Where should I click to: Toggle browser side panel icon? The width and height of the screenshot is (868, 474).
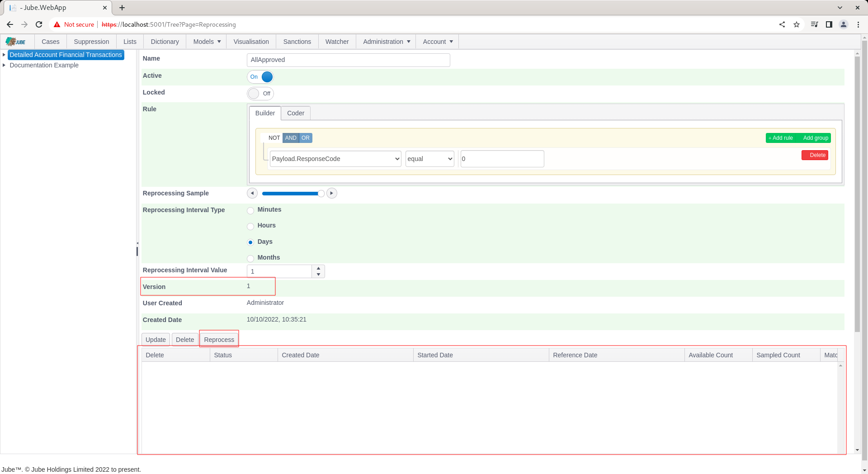pyautogui.click(x=829, y=24)
